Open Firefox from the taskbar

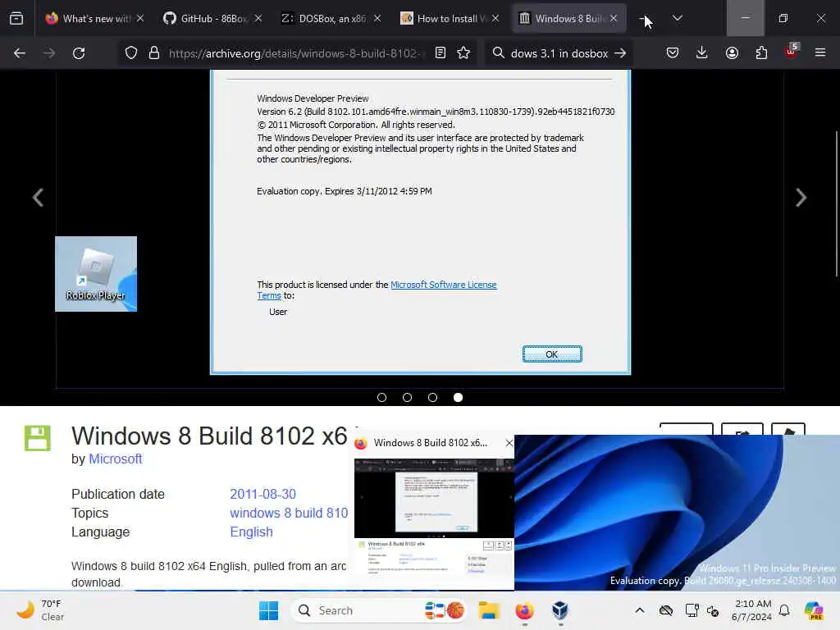tap(524, 610)
